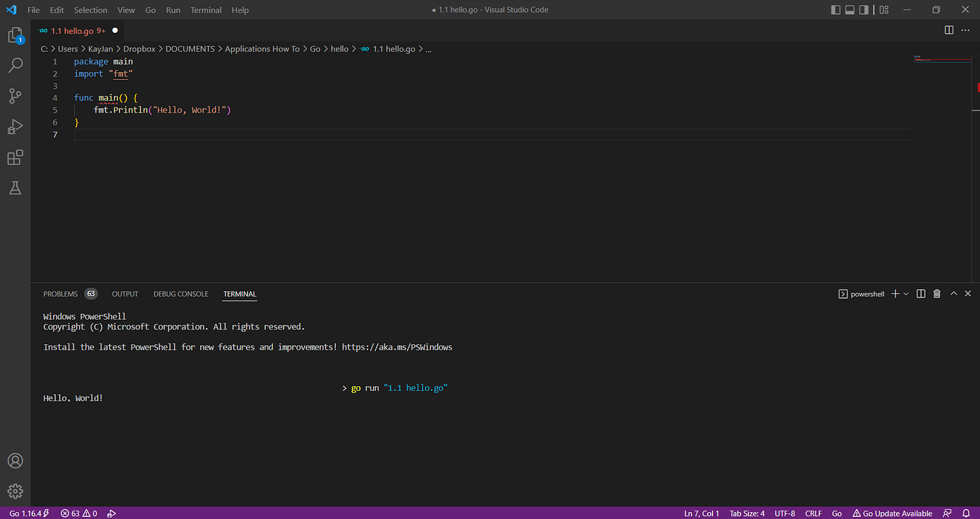The height and width of the screenshot is (519, 980).
Task: Click the Go Update Available status item
Action: [892, 513]
